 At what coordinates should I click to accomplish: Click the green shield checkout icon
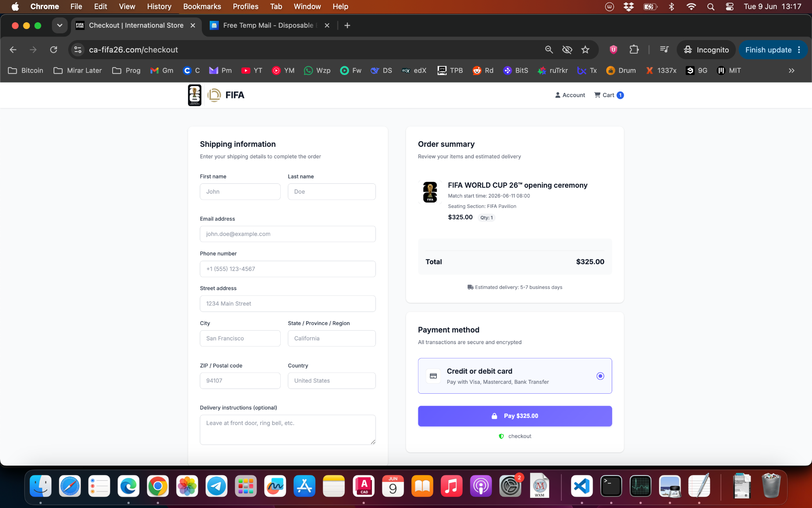pos(501,436)
